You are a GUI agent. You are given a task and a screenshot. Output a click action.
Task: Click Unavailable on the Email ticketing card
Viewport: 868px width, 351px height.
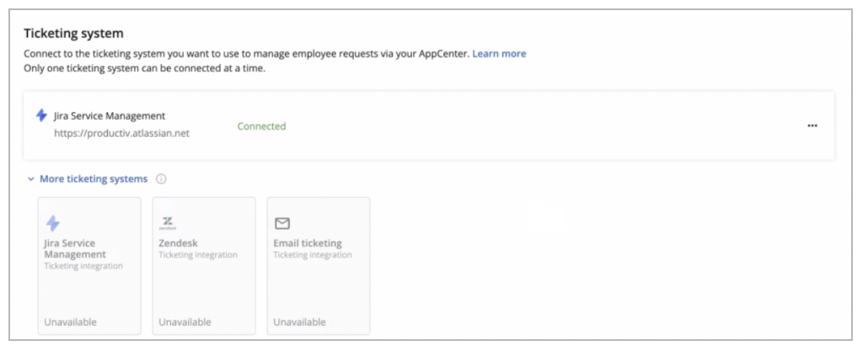(299, 322)
